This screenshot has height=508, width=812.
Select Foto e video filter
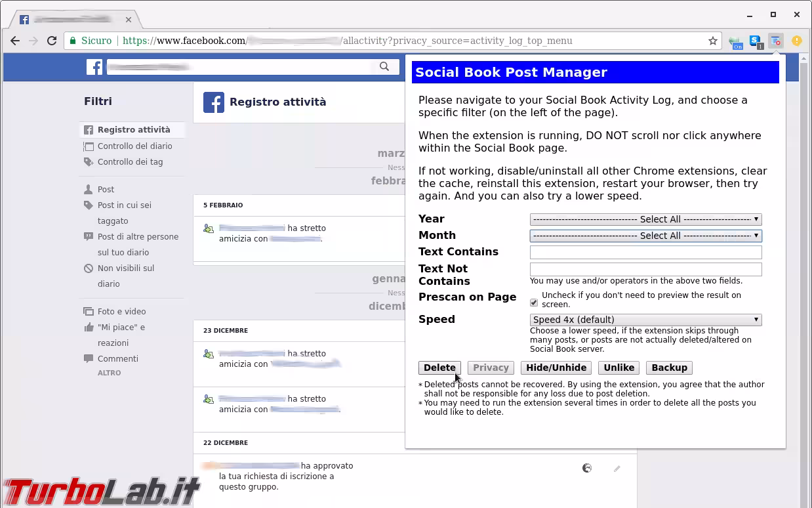(121, 311)
